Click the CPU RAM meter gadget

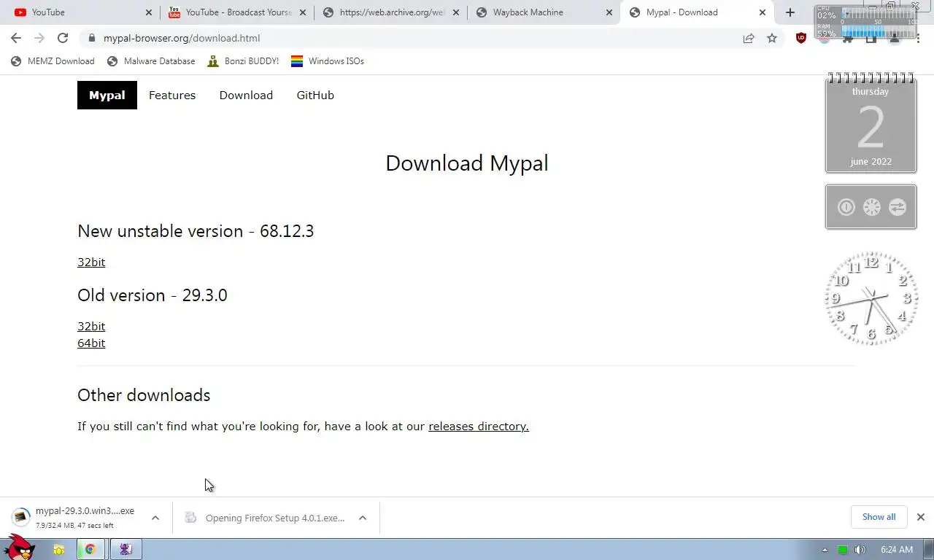[x=866, y=20]
